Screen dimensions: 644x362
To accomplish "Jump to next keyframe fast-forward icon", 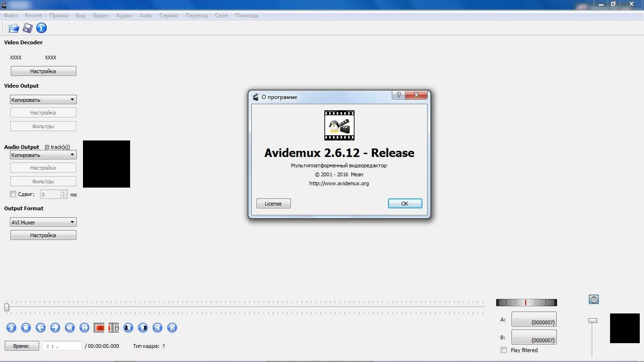I will click(84, 328).
